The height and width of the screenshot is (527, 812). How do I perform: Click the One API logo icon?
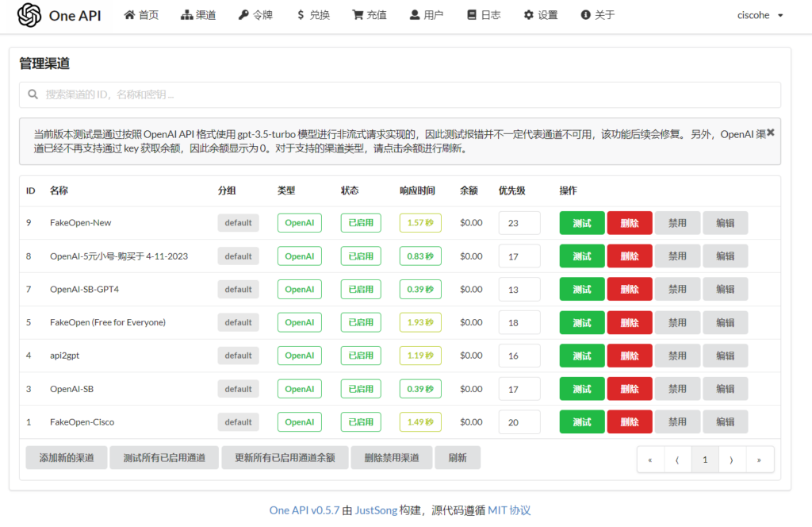(x=29, y=15)
